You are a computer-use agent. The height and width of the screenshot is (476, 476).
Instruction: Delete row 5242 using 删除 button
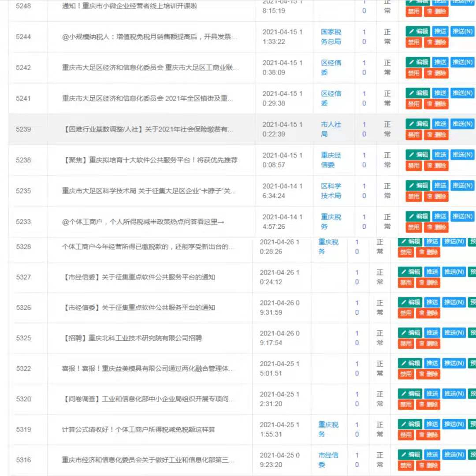436,73
